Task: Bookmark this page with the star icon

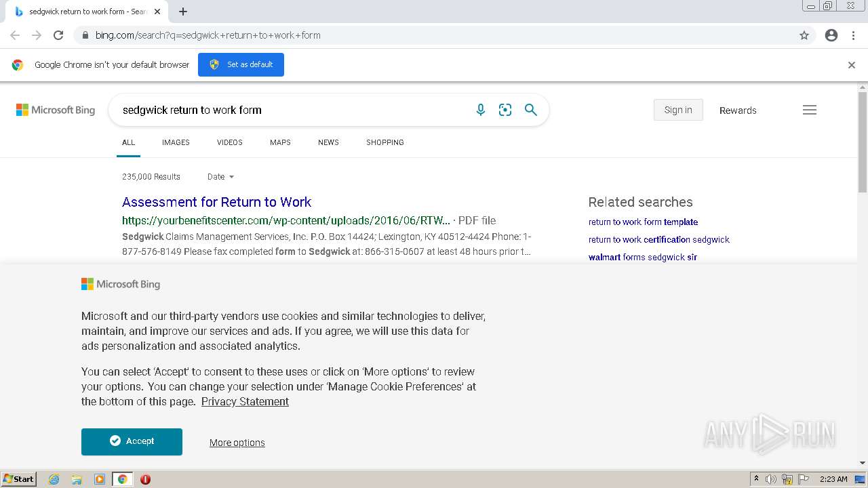Action: click(804, 35)
